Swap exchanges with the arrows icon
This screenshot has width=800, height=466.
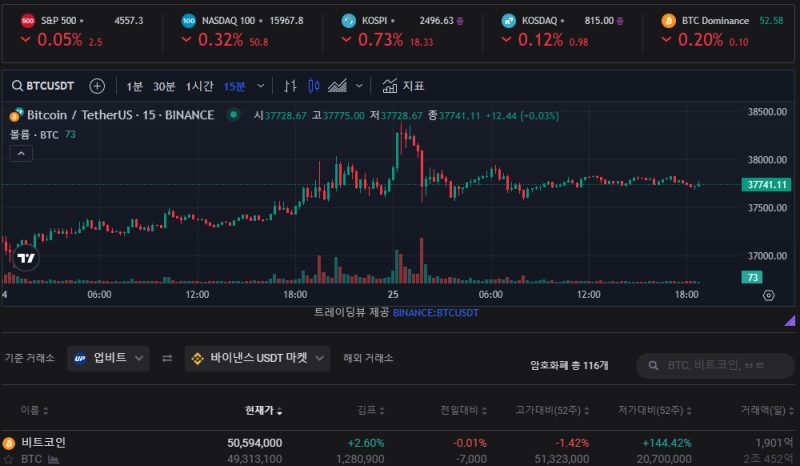tap(167, 358)
